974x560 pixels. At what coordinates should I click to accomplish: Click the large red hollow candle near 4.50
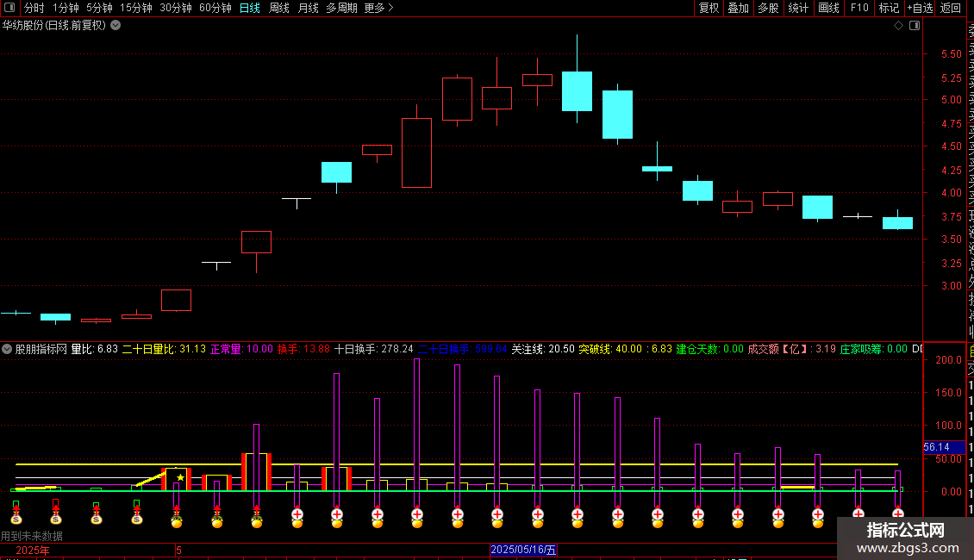(x=417, y=152)
